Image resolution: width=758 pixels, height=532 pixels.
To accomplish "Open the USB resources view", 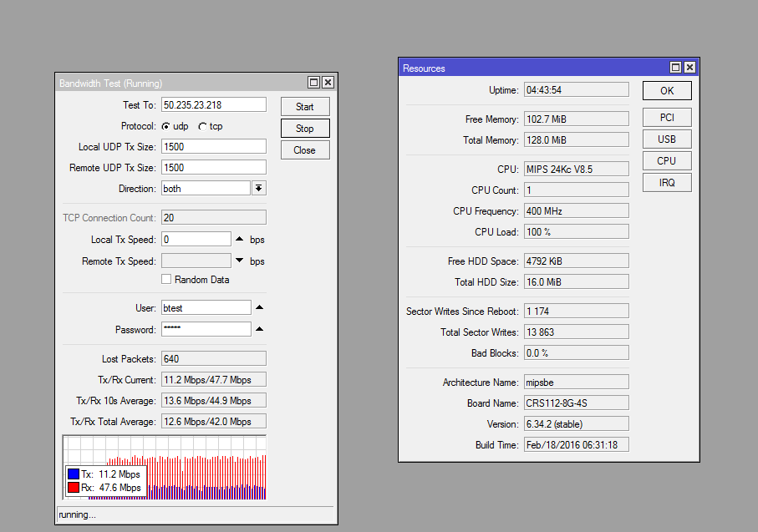I will (666, 139).
